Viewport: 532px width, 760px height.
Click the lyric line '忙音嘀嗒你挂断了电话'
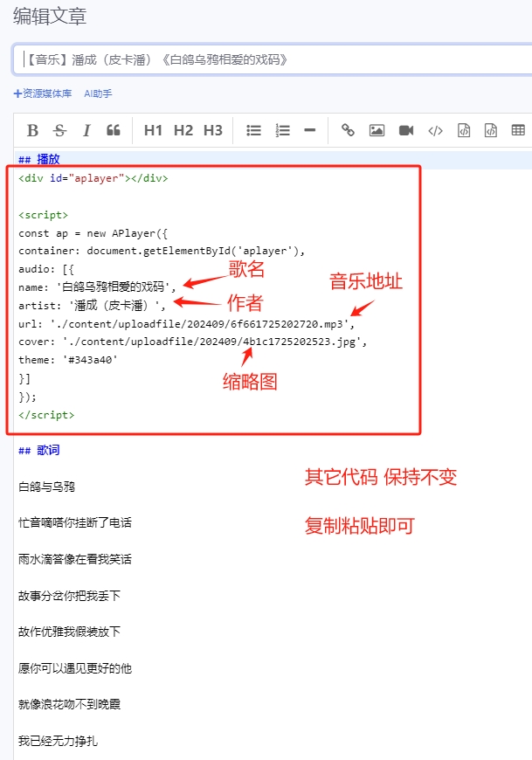point(74,522)
